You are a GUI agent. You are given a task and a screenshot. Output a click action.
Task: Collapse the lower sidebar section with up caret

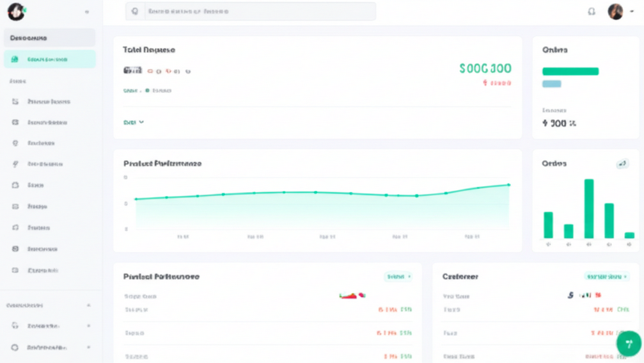click(x=89, y=305)
